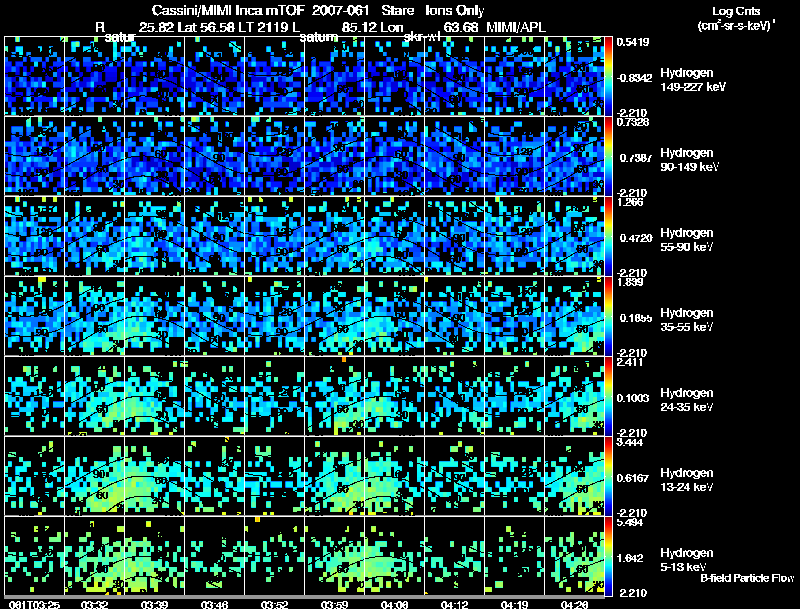800x609 pixels.
Task: Select the Hydrogen 5-13 keV row label
Action: 687,560
